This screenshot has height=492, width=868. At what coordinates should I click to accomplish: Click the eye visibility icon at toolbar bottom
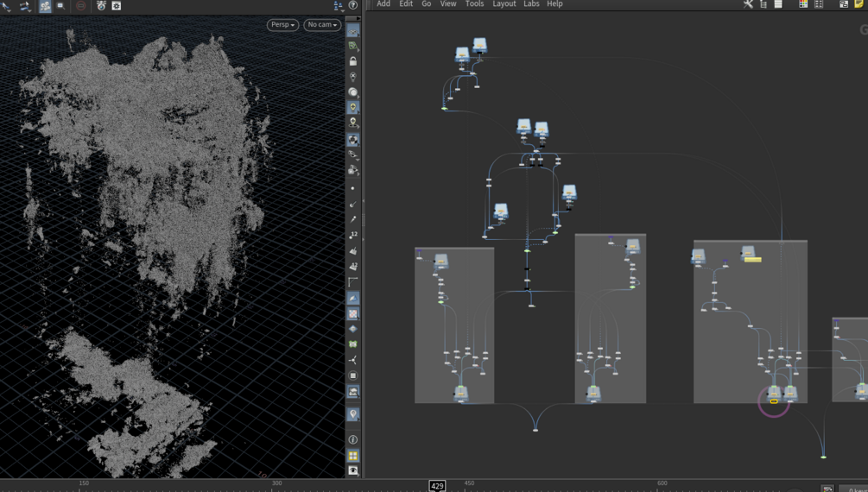coord(352,470)
